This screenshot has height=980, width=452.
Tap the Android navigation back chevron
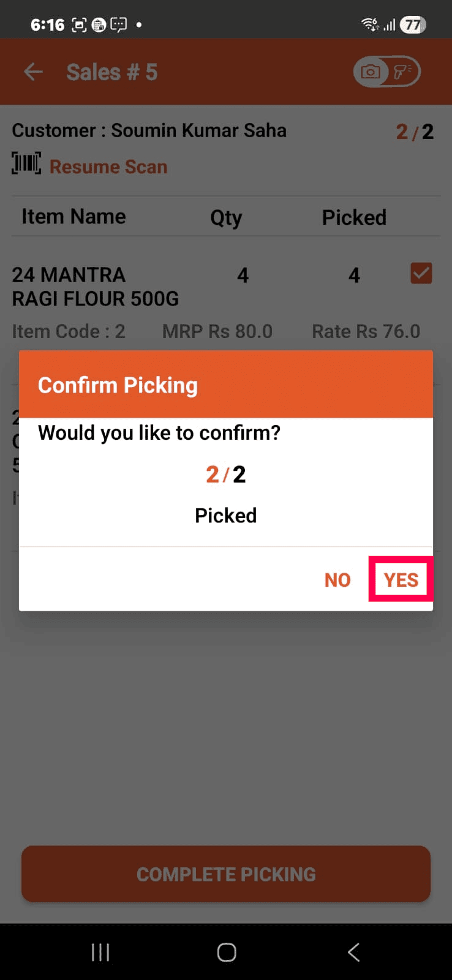pyautogui.click(x=353, y=952)
